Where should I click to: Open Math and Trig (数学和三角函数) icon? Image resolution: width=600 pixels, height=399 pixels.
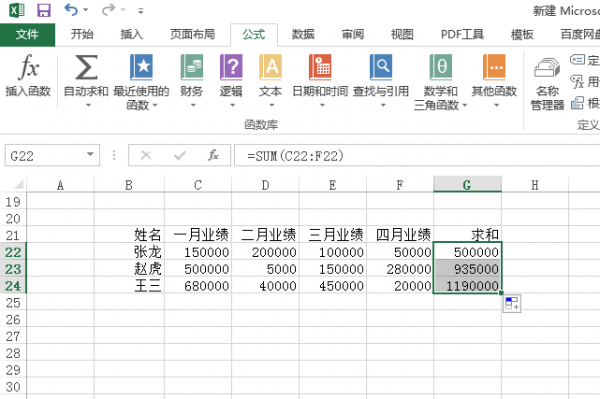[441, 67]
